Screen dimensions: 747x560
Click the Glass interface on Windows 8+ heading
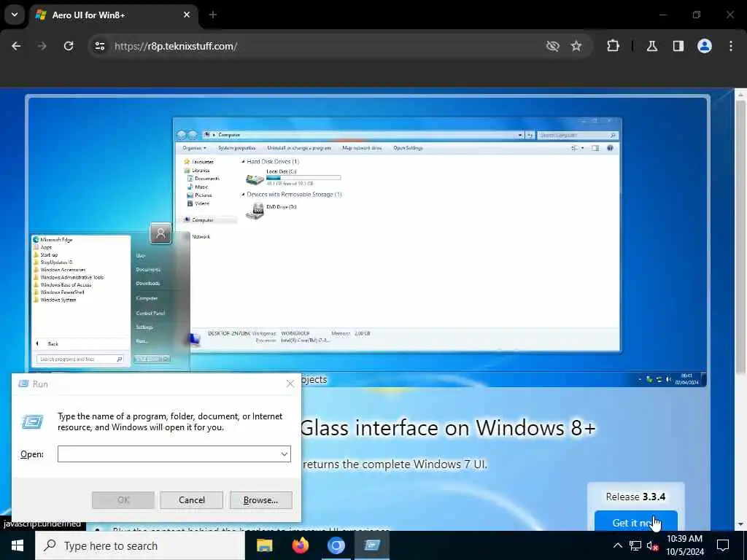448,427
